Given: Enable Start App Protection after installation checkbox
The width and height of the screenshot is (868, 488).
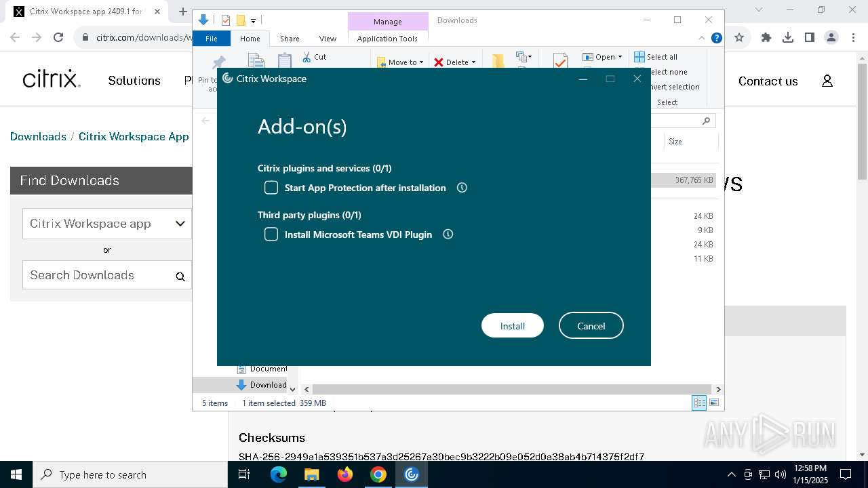Looking at the screenshot, I should (x=271, y=188).
